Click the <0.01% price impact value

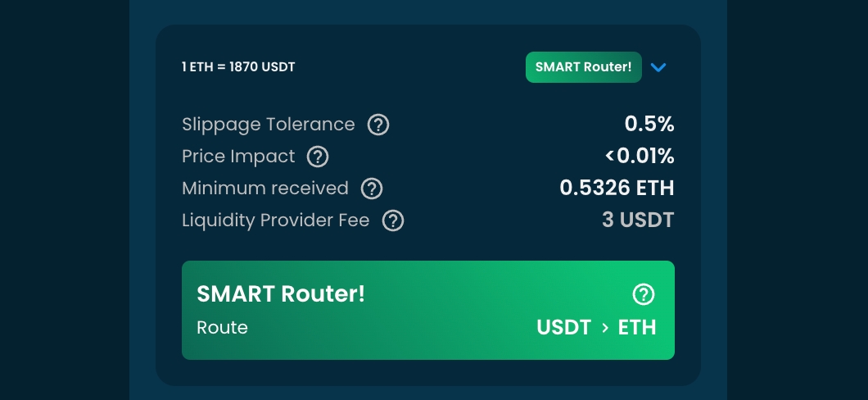640,157
